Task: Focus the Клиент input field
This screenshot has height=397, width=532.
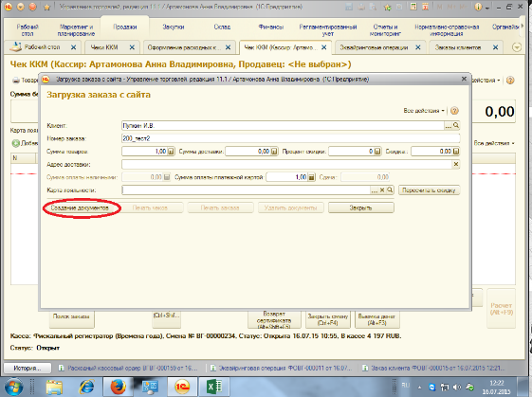Action: coord(283,125)
